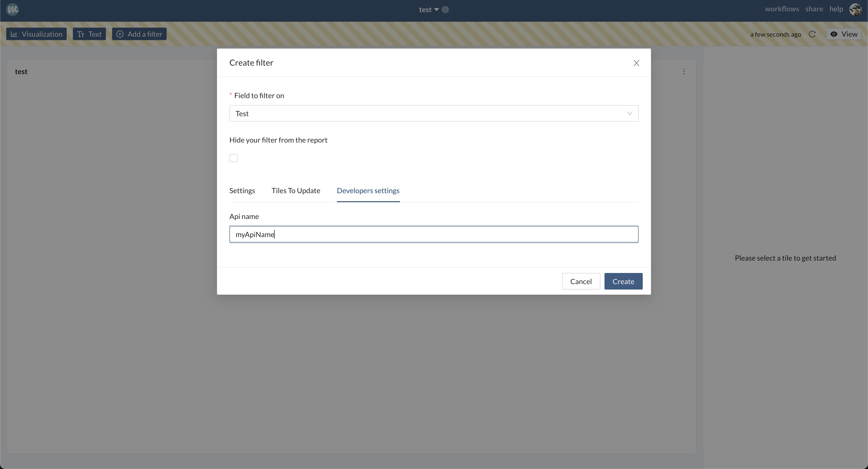Viewport: 868px width, 469px height.
Task: Open the workflows link in the top bar
Action: point(782,9)
